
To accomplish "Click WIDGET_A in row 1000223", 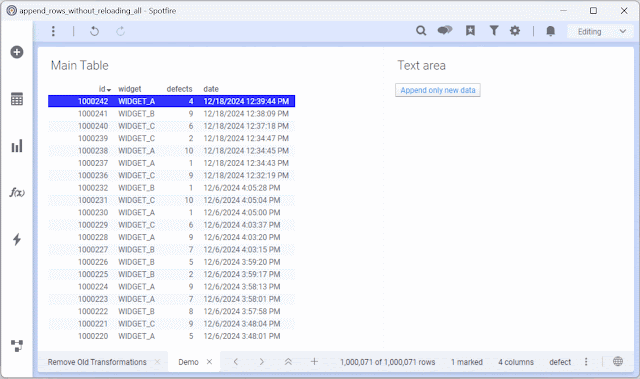I will pyautogui.click(x=136, y=299).
